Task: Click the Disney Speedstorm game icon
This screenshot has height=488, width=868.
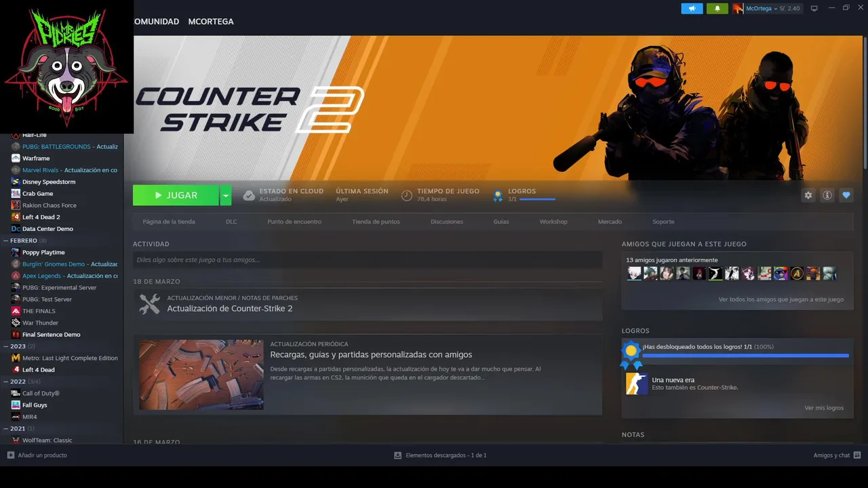Action: (x=16, y=182)
